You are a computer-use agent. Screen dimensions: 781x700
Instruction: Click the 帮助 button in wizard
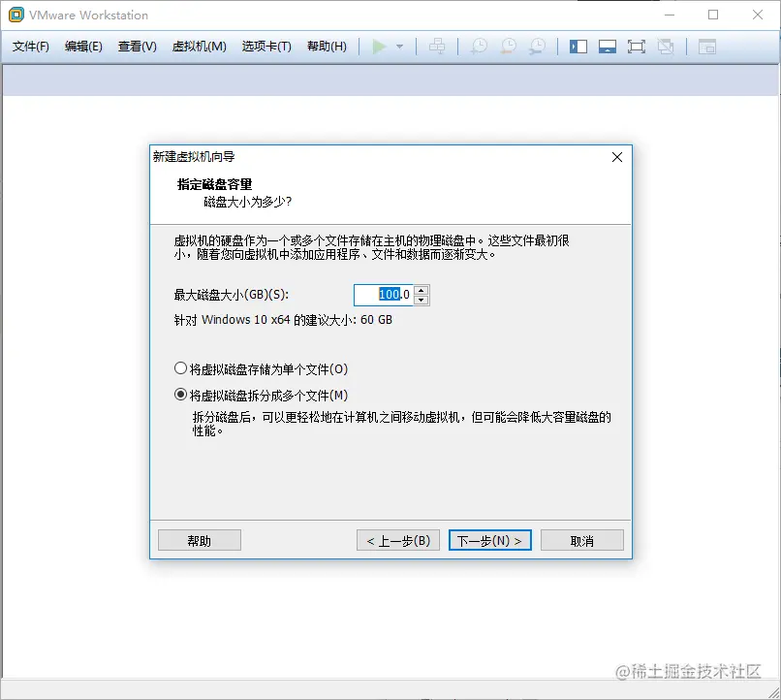(x=200, y=541)
